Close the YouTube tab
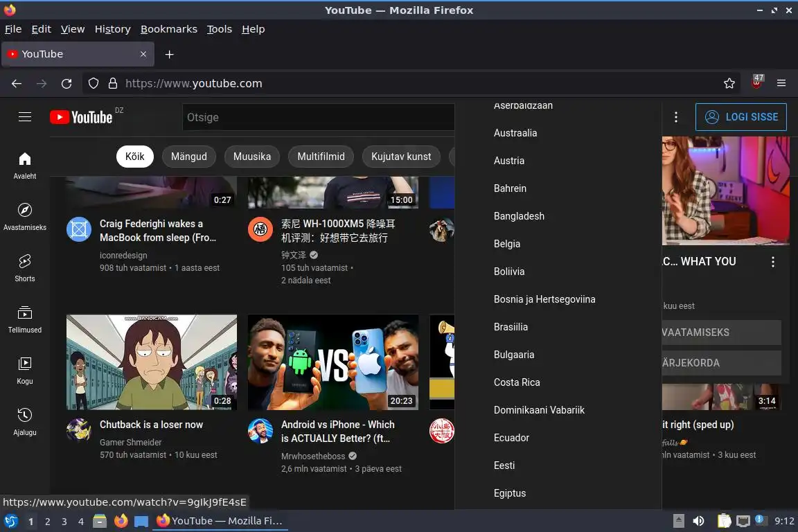Screen dimensions: 798x532 143,54
